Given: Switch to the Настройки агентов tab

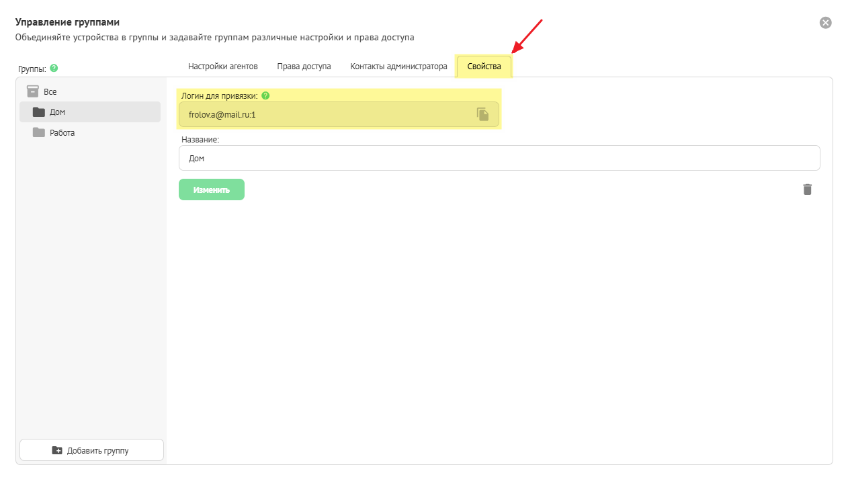Looking at the screenshot, I should pos(222,67).
